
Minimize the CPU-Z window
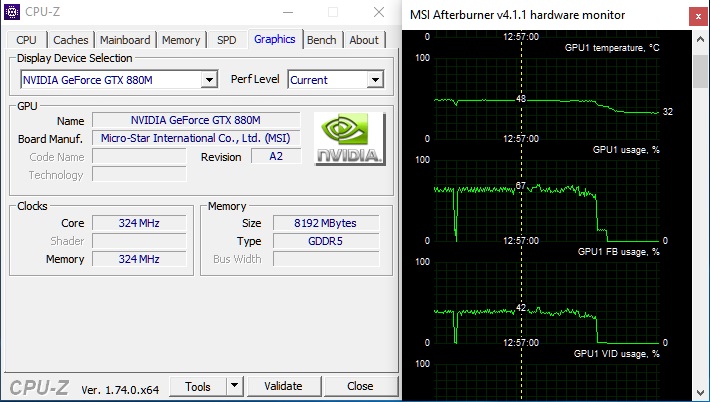tap(288, 12)
